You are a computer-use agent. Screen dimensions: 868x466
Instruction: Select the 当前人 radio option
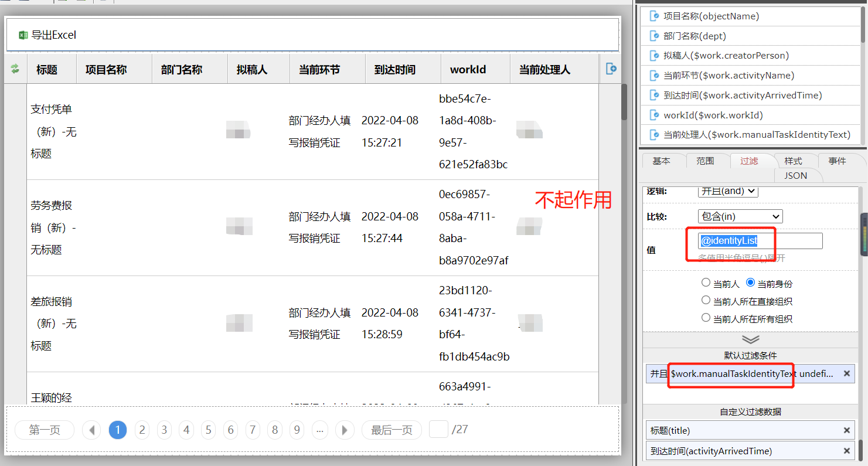[x=706, y=283]
